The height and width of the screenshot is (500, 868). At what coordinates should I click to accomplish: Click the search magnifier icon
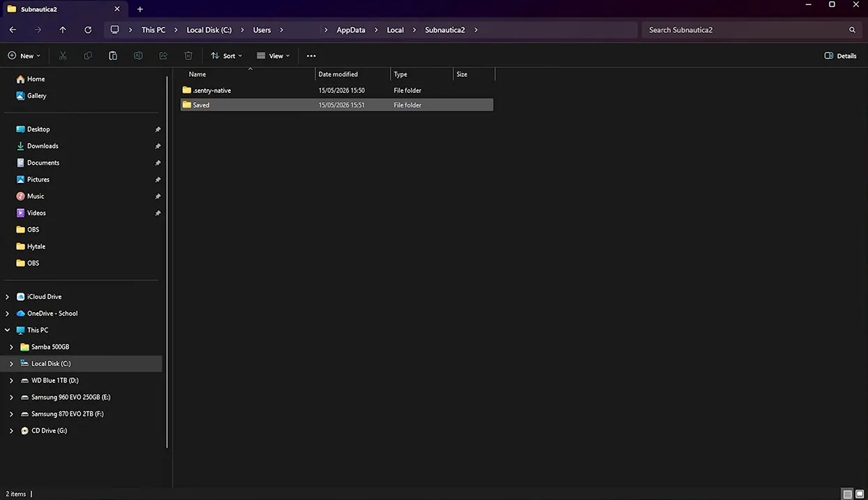click(852, 30)
